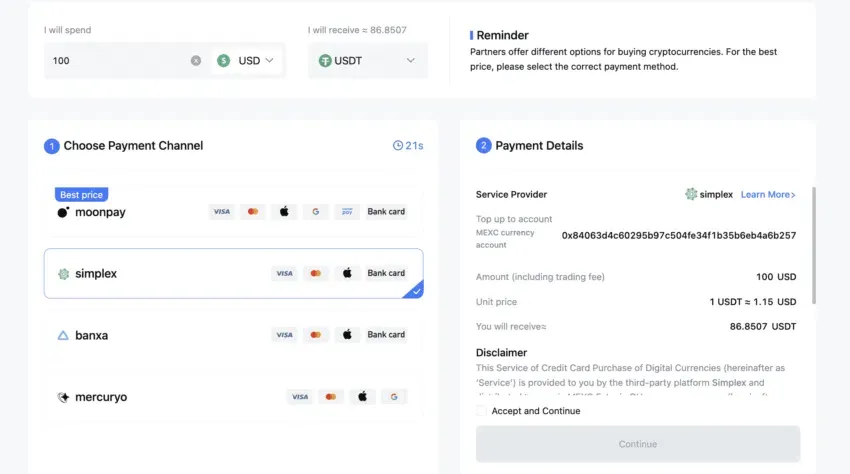Select the moonpay payment channel
This screenshot has height=474, width=850.
point(234,212)
